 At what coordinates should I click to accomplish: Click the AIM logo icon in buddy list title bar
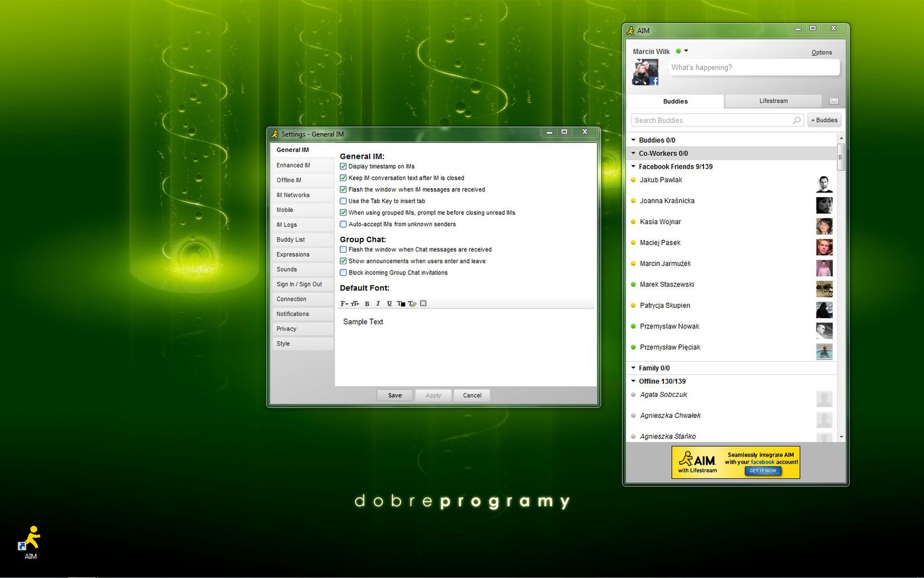point(630,30)
